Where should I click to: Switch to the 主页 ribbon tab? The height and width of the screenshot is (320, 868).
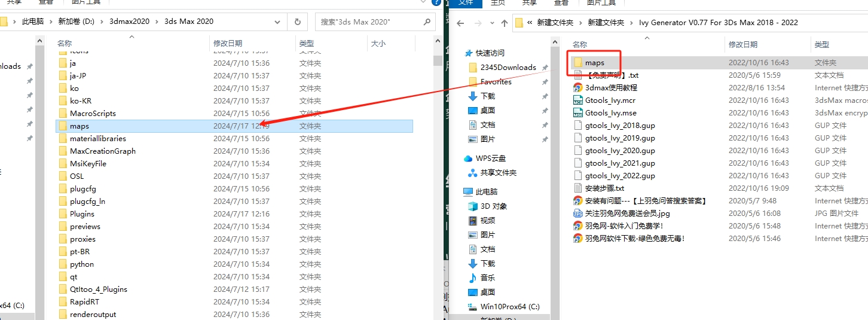point(497,3)
